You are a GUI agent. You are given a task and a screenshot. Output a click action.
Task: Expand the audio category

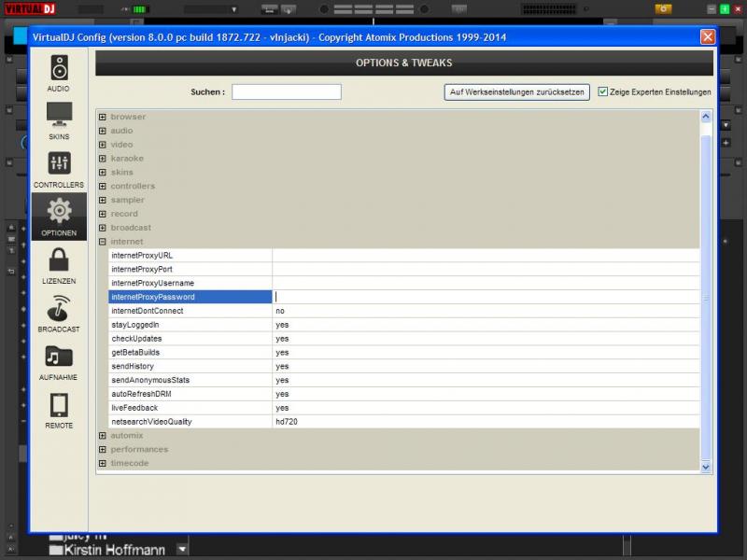click(x=103, y=131)
